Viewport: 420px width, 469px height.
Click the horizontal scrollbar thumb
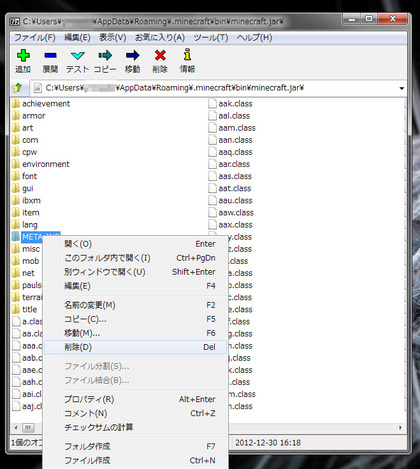(x=28, y=428)
